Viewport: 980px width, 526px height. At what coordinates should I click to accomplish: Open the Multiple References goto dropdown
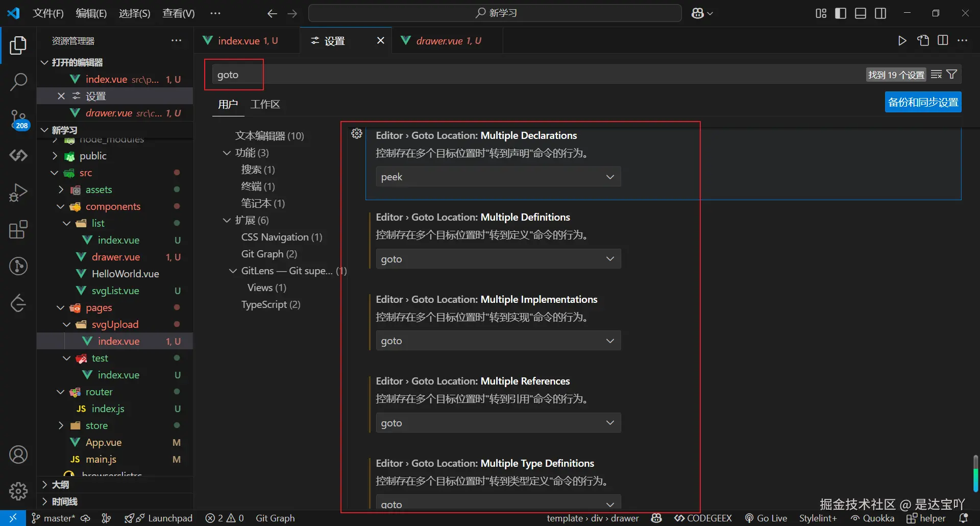point(498,423)
